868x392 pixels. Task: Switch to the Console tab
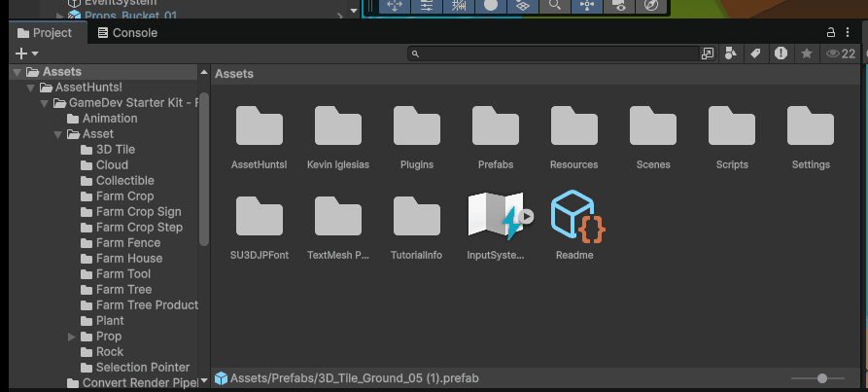click(x=126, y=32)
